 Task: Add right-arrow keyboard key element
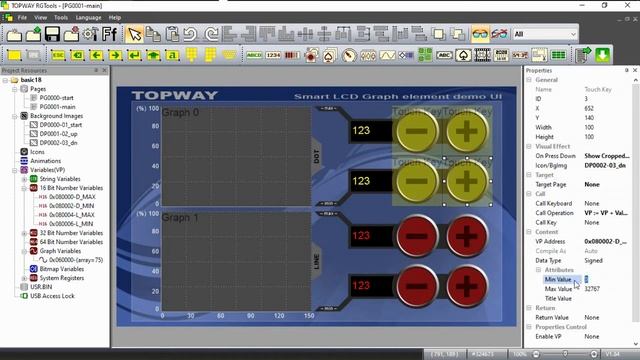[x=116, y=55]
